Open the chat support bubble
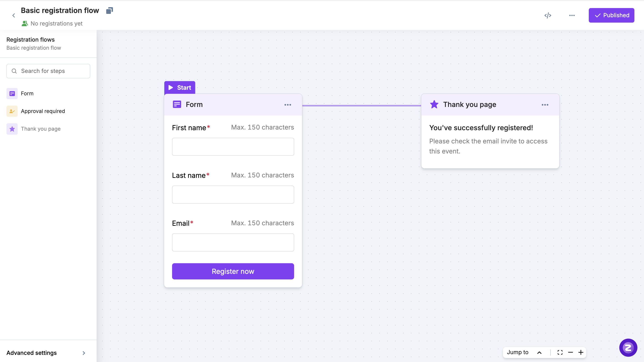This screenshot has width=644, height=362. pos(628,347)
